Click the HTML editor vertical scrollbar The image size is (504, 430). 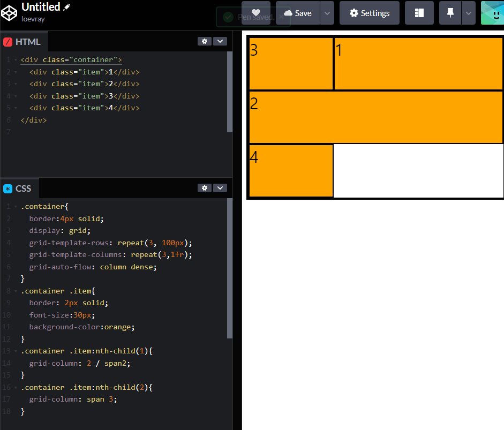(229, 92)
